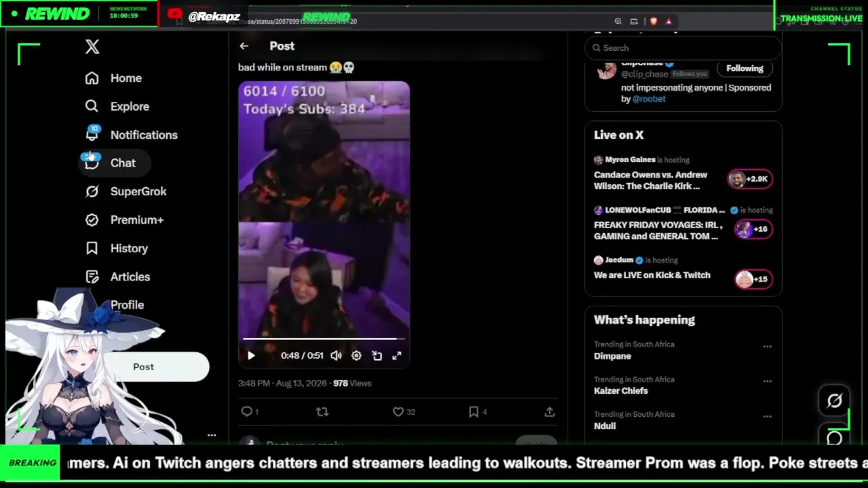
Task: Open Profile from the sidebar
Action: [x=127, y=305]
